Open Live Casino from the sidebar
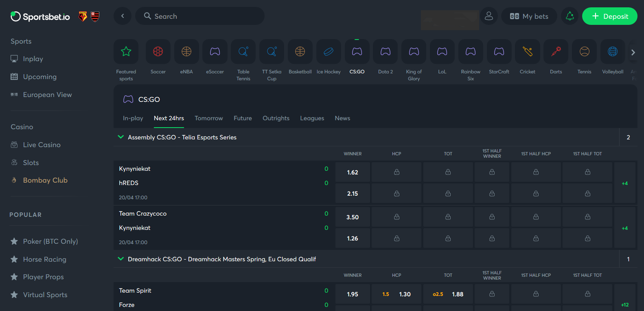Image resolution: width=644 pixels, height=311 pixels. pyautogui.click(x=36, y=145)
